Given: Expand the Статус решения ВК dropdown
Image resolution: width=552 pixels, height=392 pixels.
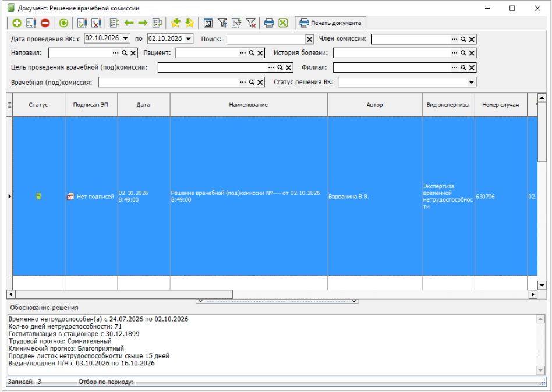Looking at the screenshot, I should 472,82.
